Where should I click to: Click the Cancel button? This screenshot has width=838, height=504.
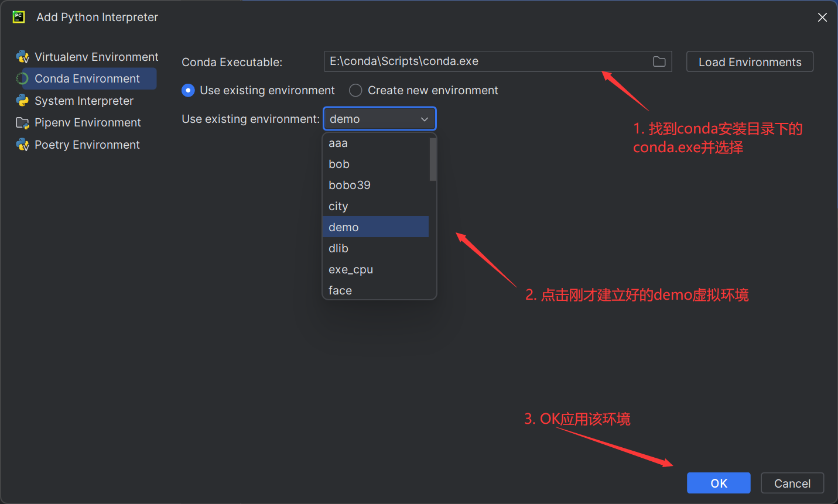pyautogui.click(x=792, y=483)
